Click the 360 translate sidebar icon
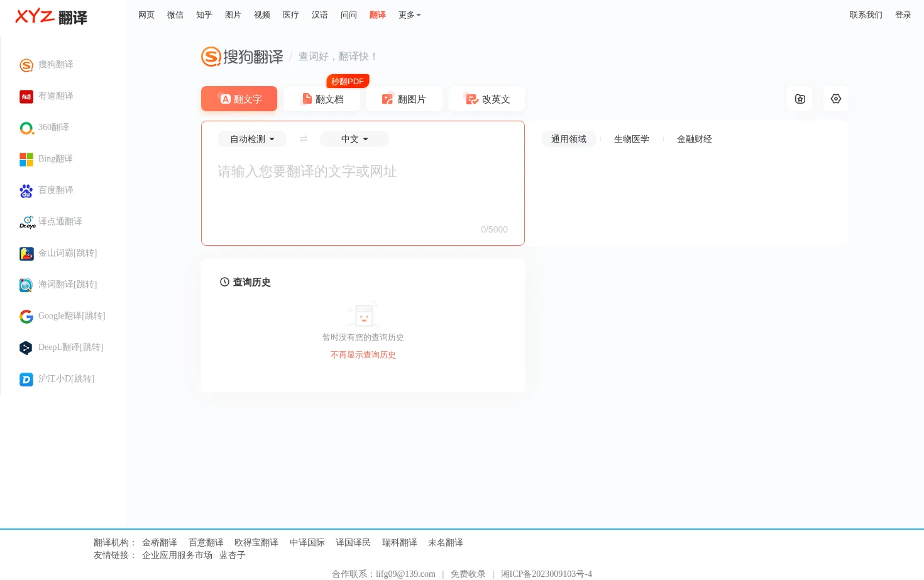The image size is (924, 580). click(26, 128)
